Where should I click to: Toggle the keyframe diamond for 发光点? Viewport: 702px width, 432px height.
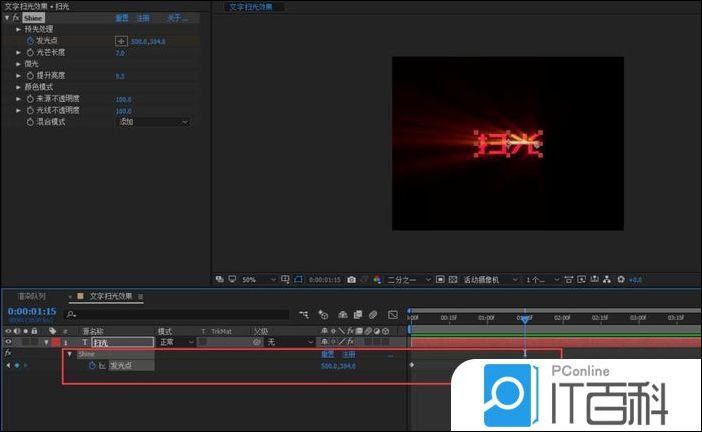point(16,366)
